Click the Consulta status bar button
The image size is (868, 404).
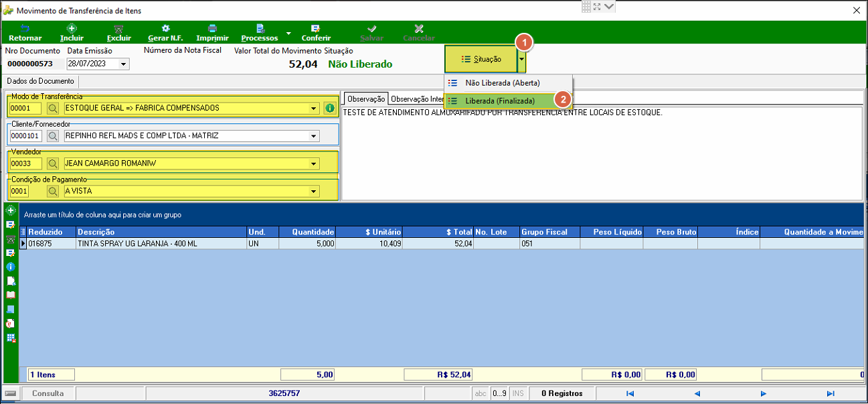(48, 393)
